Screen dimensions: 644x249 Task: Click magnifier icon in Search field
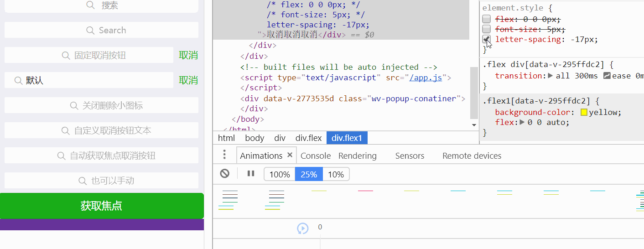pyautogui.click(x=90, y=30)
